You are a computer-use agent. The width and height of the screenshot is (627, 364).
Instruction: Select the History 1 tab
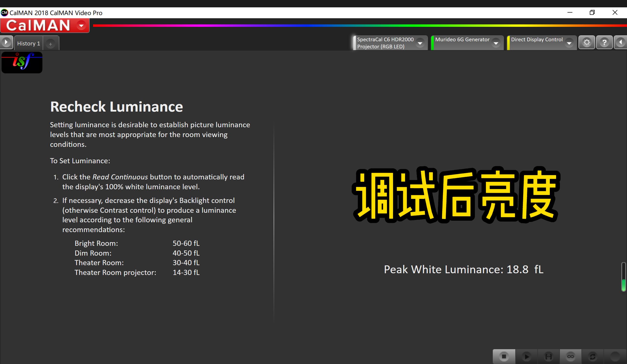(x=29, y=44)
